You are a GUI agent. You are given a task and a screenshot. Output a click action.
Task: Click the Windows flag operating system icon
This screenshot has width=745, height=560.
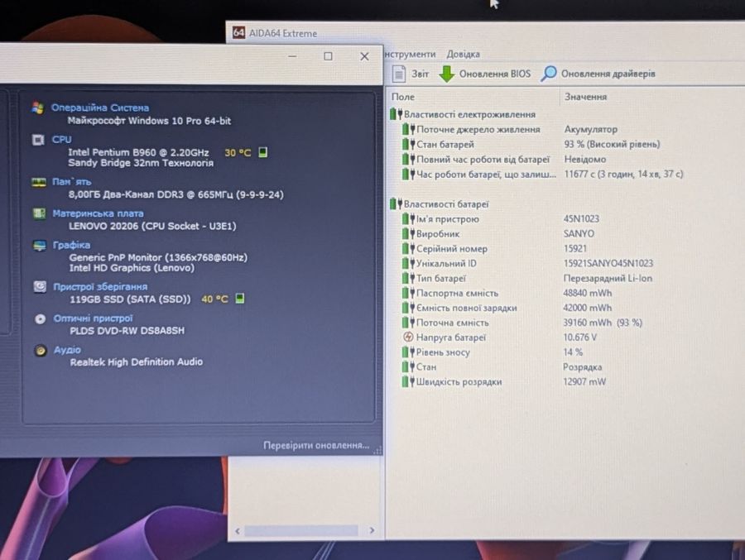tap(38, 108)
